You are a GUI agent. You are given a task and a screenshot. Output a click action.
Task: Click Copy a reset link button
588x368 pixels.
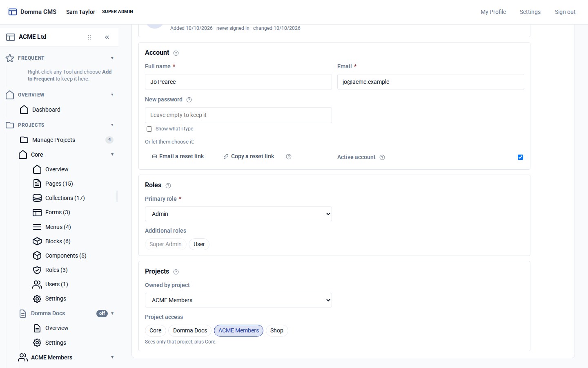pyautogui.click(x=249, y=156)
